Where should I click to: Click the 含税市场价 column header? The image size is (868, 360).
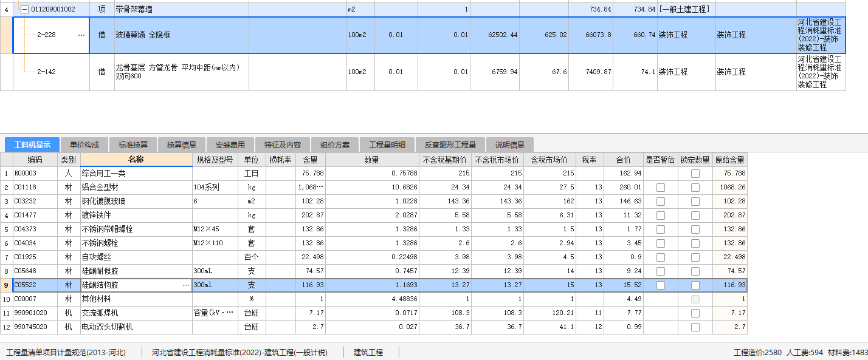click(549, 160)
